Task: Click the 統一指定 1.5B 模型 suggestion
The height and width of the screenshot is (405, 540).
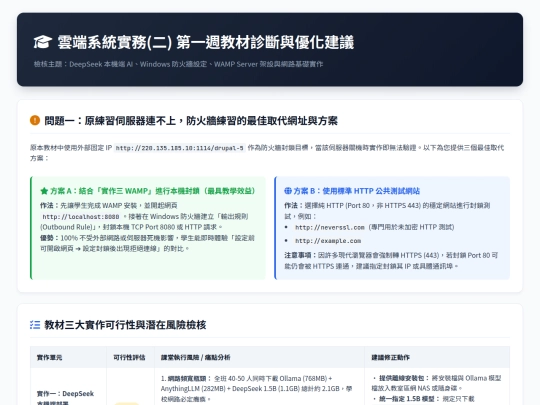Action: coord(424,399)
